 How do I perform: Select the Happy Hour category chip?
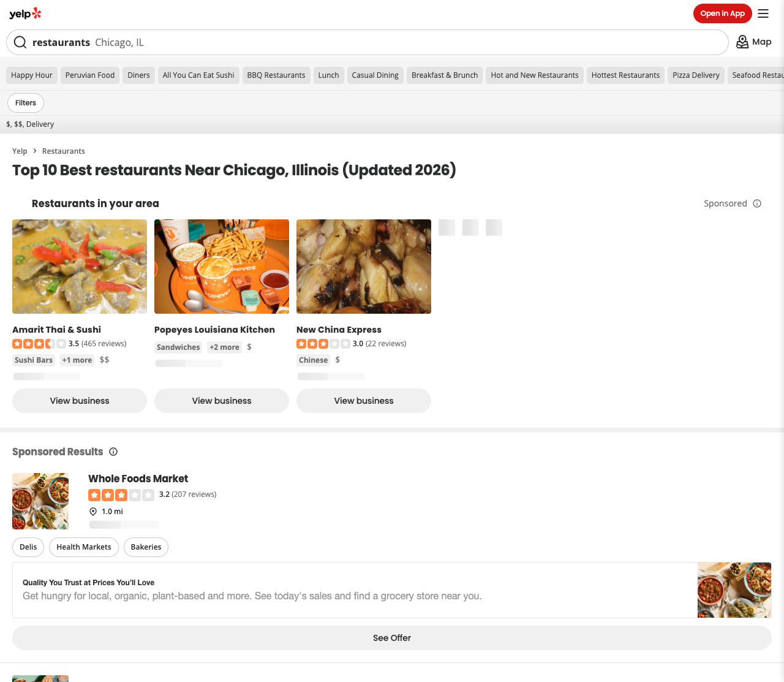(x=32, y=75)
